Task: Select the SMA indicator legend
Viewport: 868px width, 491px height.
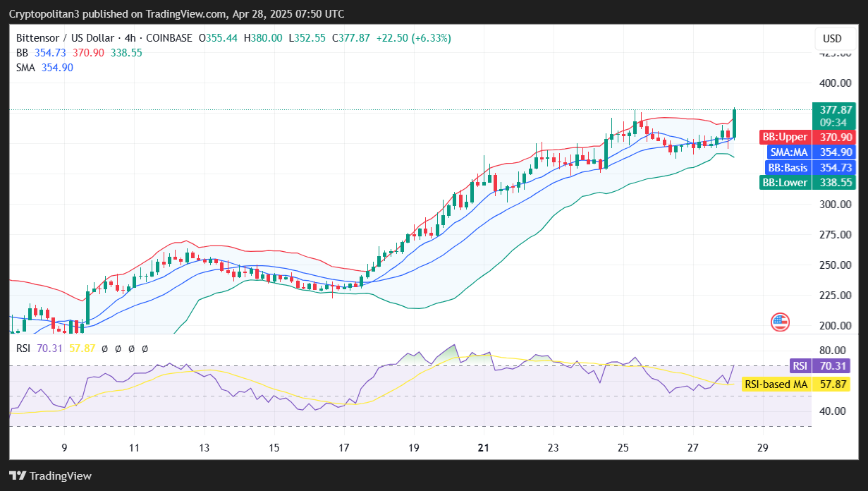Action: (x=25, y=68)
